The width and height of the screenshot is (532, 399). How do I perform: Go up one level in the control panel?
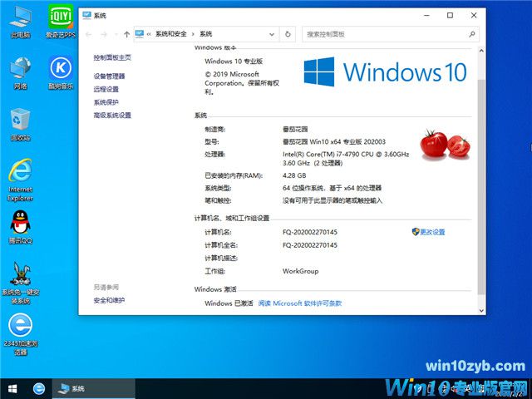pos(127,34)
